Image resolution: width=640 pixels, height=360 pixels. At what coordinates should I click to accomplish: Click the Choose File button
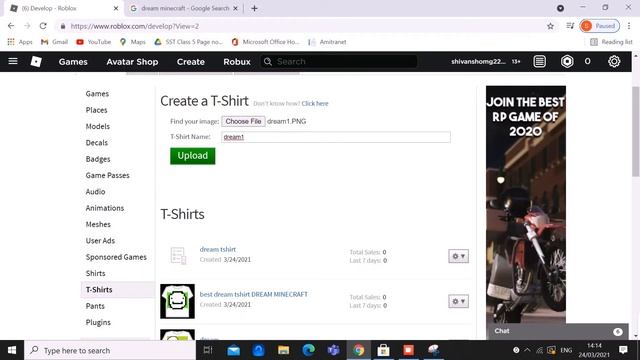click(x=243, y=121)
